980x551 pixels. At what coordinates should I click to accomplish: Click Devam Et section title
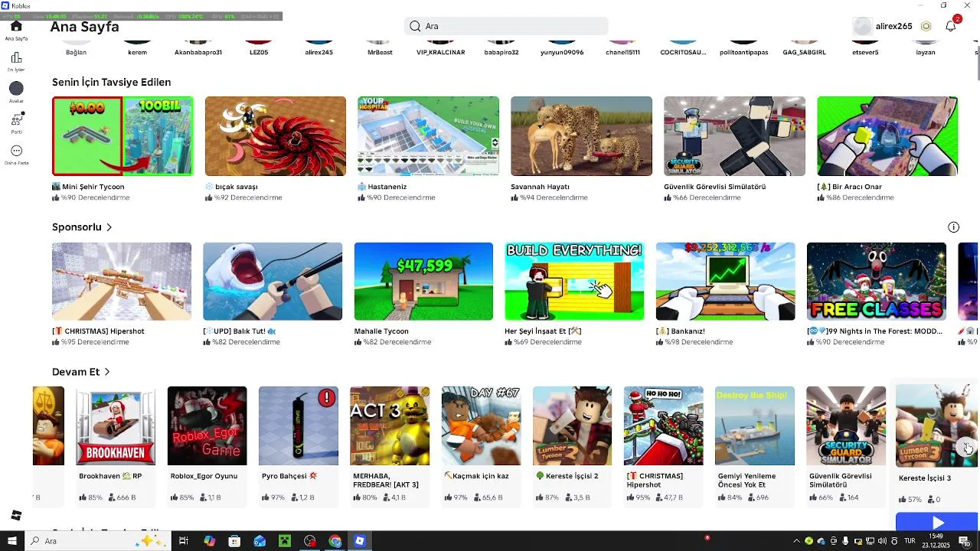pos(76,372)
